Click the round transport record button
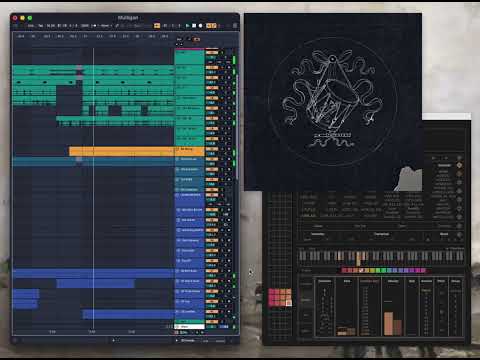This screenshot has height=360, width=480. point(200,25)
